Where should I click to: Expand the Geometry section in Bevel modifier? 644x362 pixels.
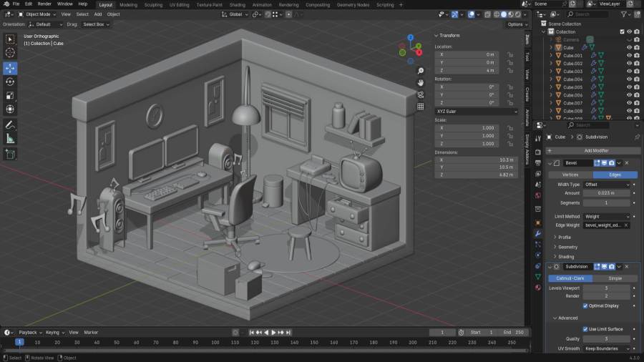coord(567,247)
